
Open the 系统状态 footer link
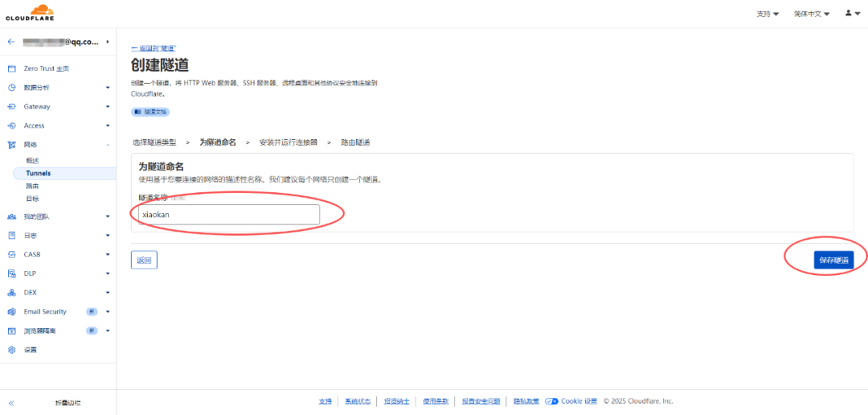pyautogui.click(x=358, y=401)
